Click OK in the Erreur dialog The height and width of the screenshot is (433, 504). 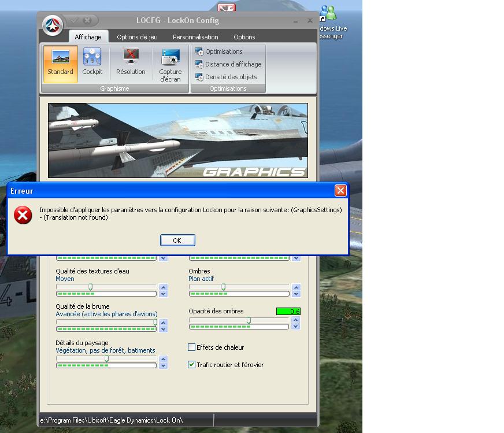coord(177,240)
